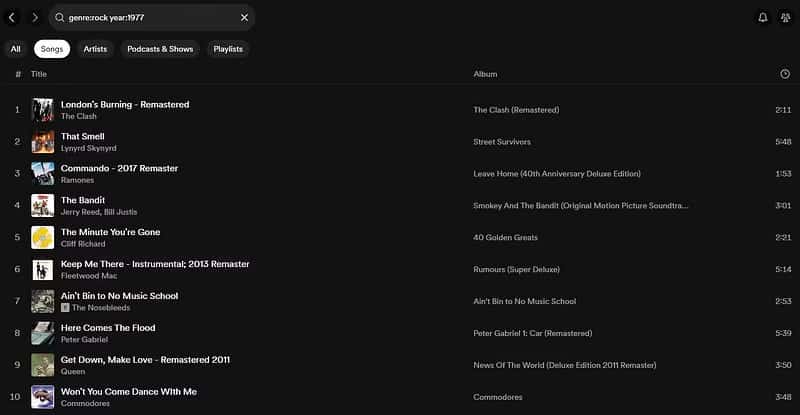The height and width of the screenshot is (415, 800).
Task: Open Get Down, Make Love song title
Action: tap(145, 359)
